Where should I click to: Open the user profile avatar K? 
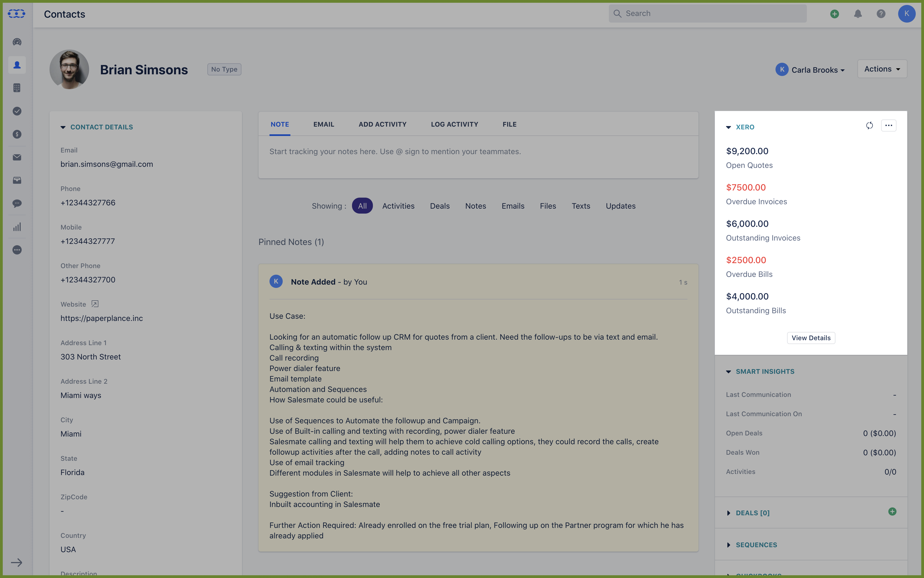(x=907, y=14)
